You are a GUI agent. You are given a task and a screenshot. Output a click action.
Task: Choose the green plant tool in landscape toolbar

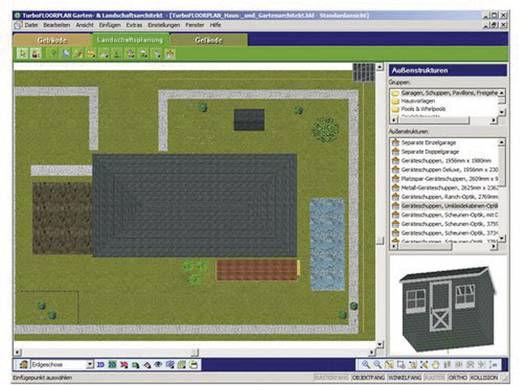pyautogui.click(x=53, y=53)
